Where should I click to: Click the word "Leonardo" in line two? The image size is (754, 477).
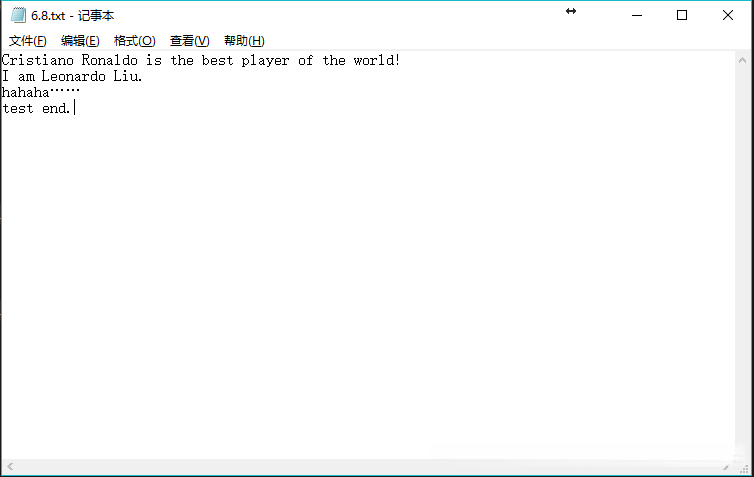[x=74, y=76]
